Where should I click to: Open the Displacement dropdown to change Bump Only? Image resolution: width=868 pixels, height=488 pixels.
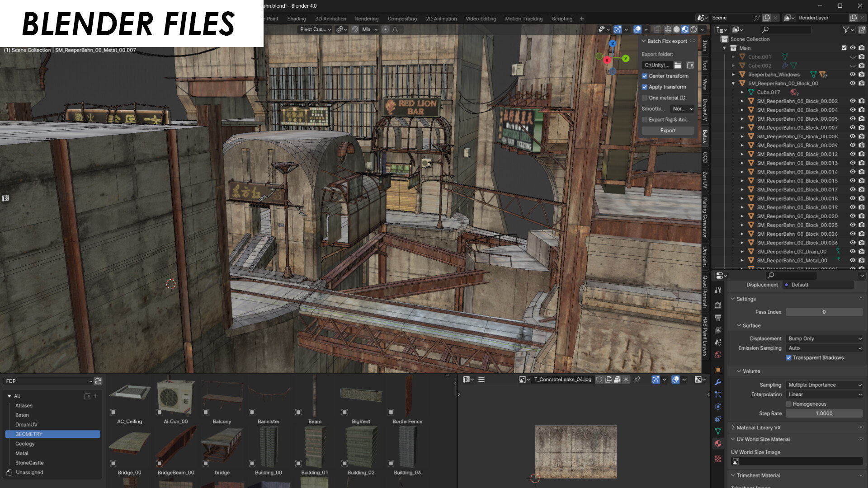click(824, 338)
